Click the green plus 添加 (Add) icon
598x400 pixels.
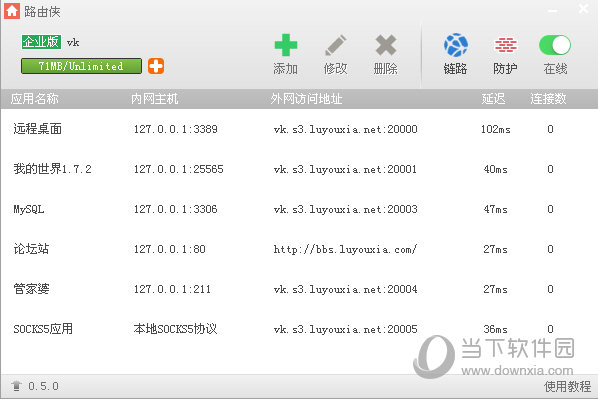[286, 45]
